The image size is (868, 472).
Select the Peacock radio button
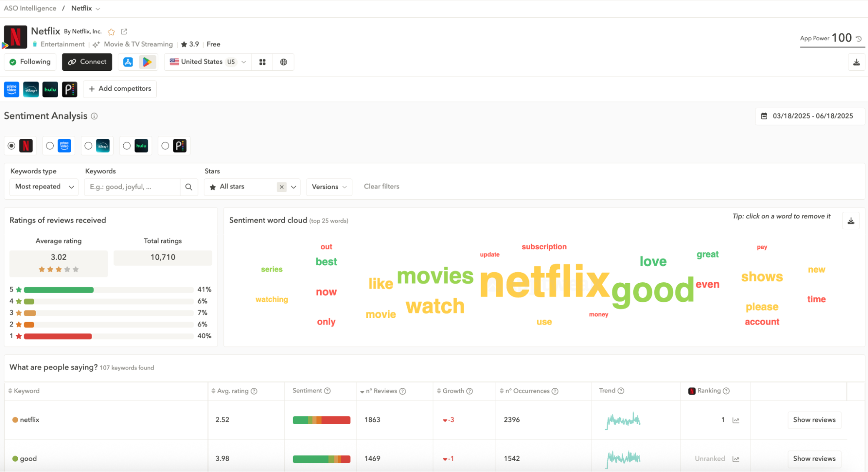(165, 146)
